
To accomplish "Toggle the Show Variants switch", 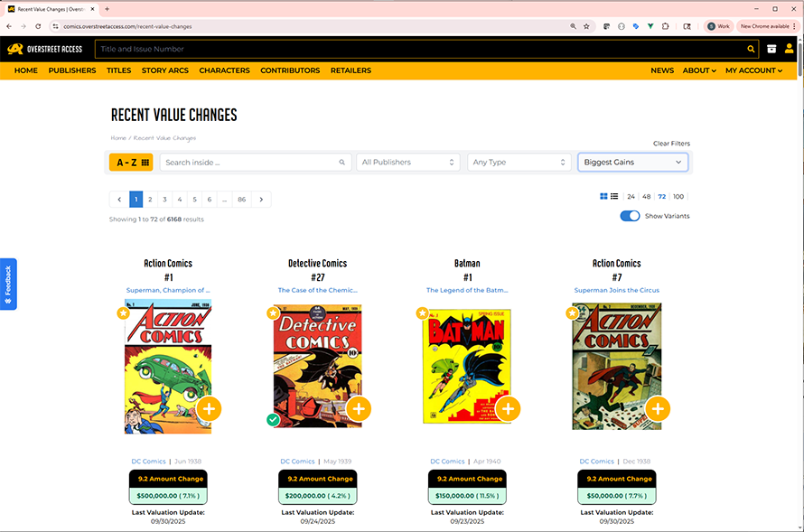I will tap(630, 216).
